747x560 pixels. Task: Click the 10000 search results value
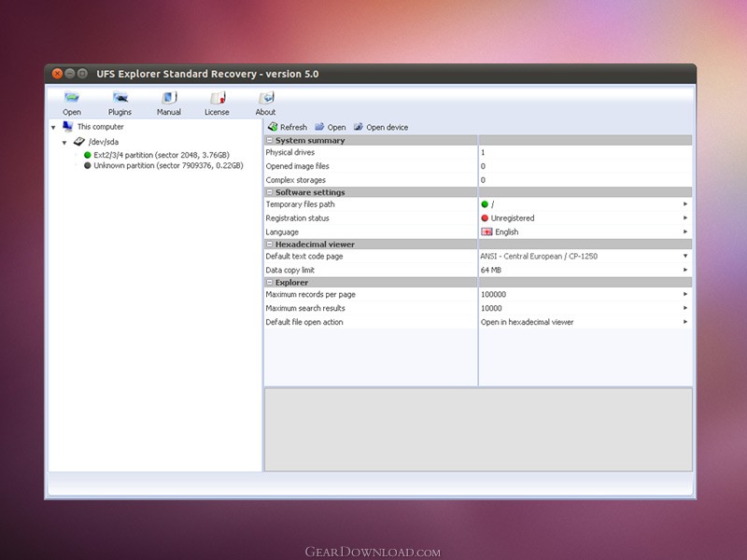491,308
